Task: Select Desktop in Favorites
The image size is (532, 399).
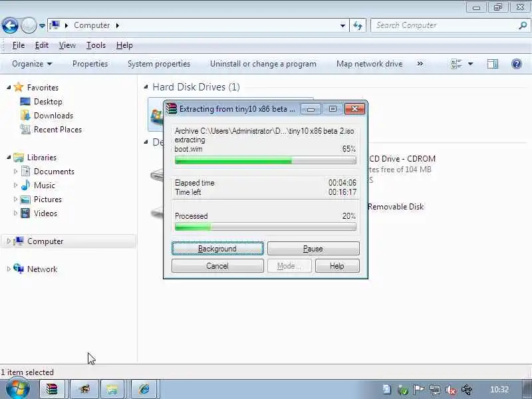Action: click(x=48, y=102)
